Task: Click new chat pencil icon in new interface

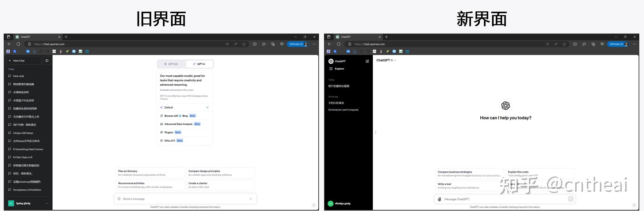Action: point(367,61)
